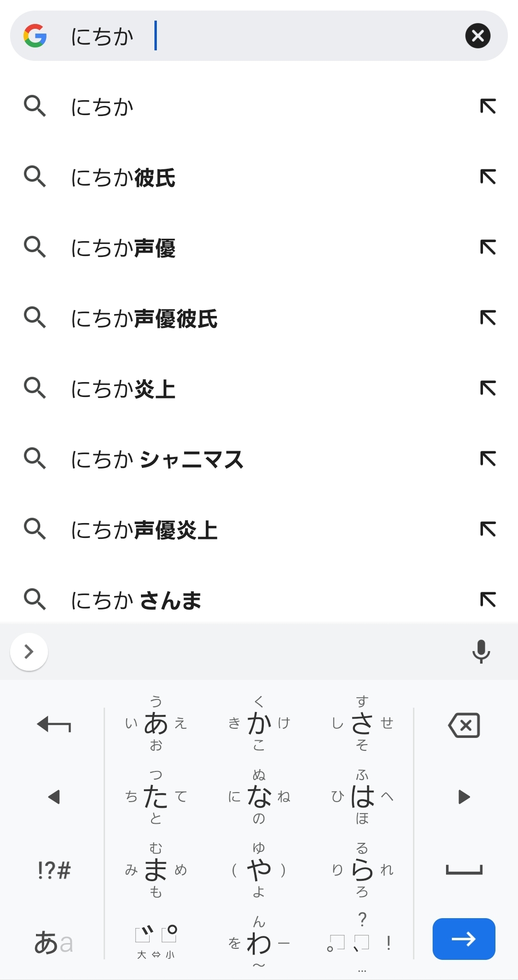Fill search box with にちか彼氏 using its arrow
This screenshot has width=518, height=980.
pos(488,177)
